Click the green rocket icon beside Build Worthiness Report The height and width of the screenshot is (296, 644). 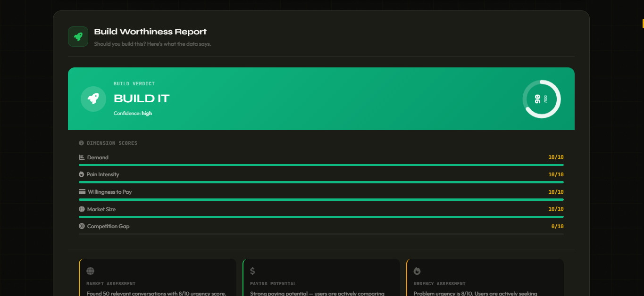click(78, 36)
